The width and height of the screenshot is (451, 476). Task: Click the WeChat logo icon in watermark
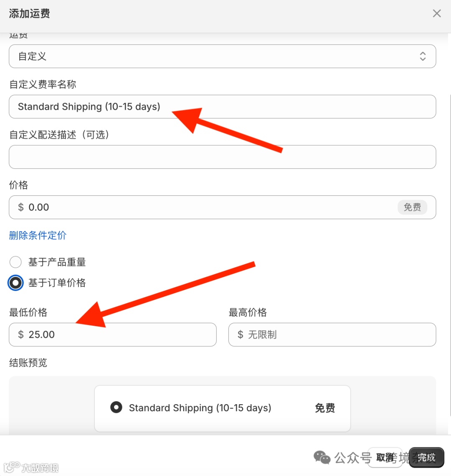point(322,458)
